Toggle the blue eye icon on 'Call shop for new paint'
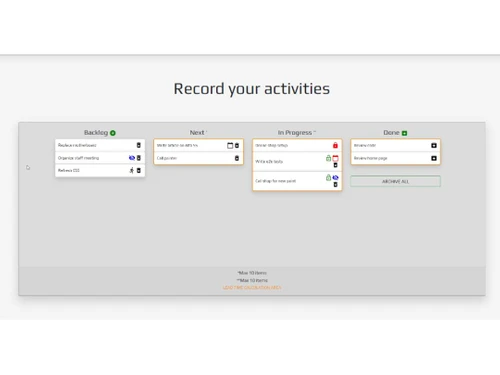This screenshot has height=375, width=500. [x=335, y=177]
